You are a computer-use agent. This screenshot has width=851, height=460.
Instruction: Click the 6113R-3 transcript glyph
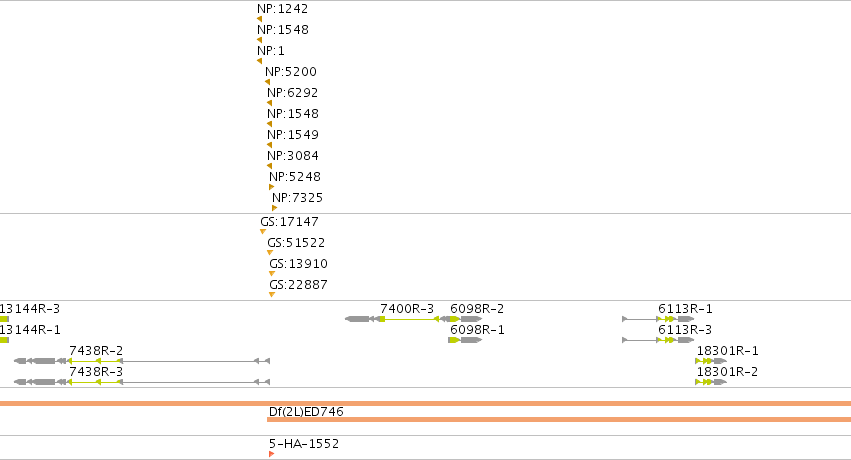(658, 340)
